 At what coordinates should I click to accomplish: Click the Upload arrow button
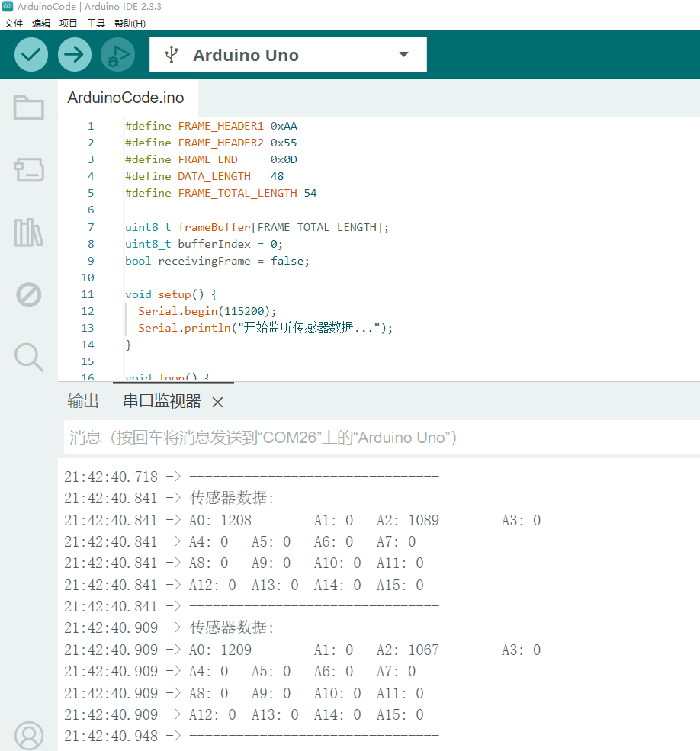tap(74, 55)
